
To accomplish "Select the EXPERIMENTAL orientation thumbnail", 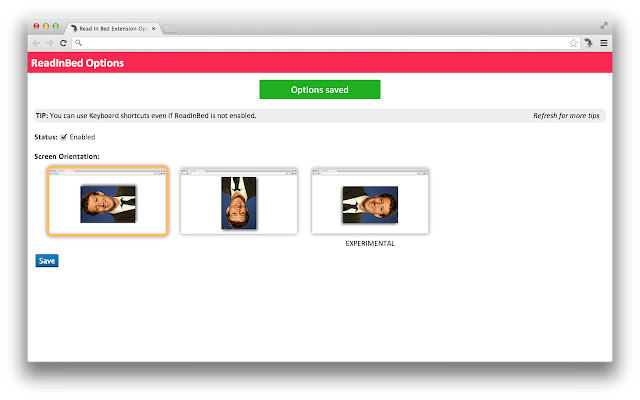I will coord(370,201).
